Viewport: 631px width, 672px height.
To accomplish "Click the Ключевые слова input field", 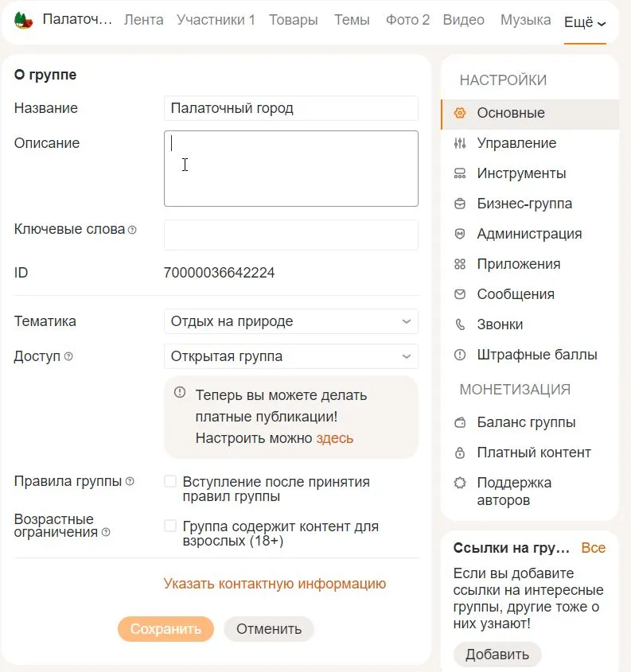I will coord(290,235).
